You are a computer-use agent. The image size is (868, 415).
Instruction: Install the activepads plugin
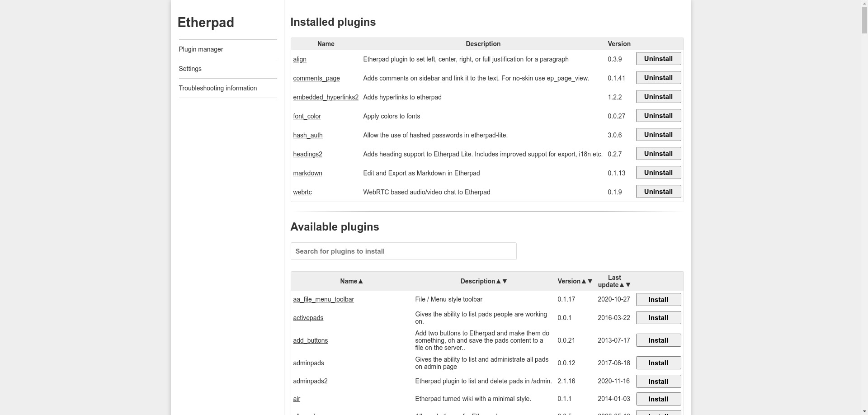[658, 318]
